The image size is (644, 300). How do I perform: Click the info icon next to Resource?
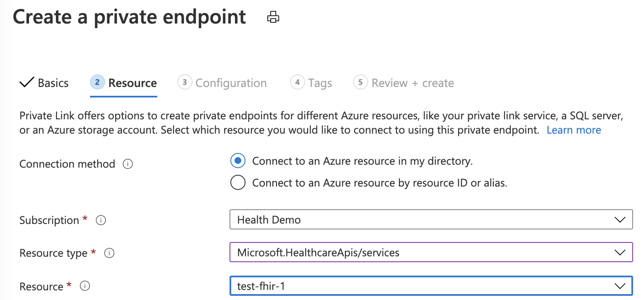tap(85, 286)
